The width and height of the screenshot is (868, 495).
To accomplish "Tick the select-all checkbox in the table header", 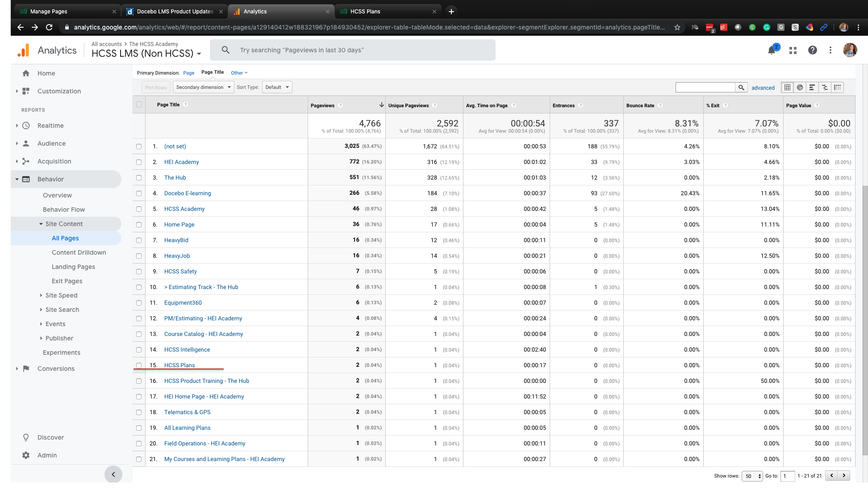I will pos(139,105).
